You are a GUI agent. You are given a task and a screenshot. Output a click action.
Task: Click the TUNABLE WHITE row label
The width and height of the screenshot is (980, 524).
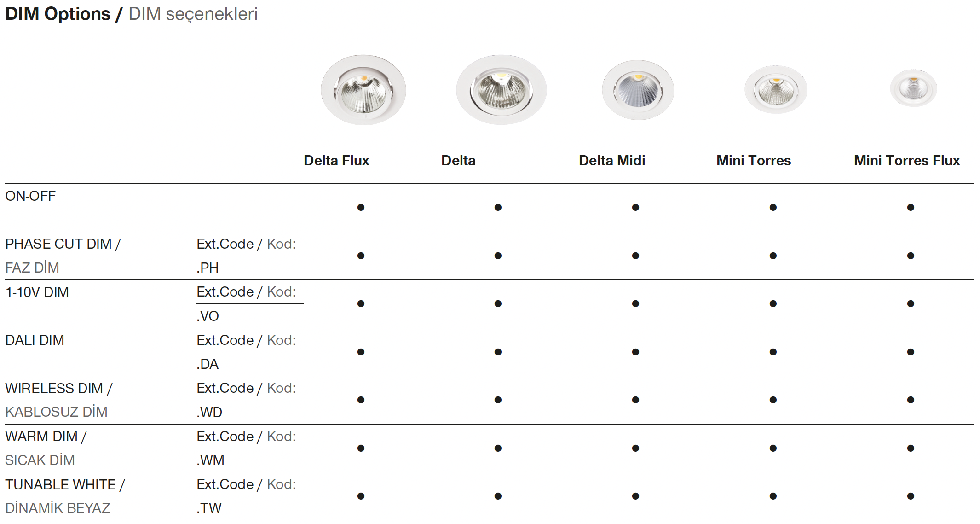pos(65,485)
